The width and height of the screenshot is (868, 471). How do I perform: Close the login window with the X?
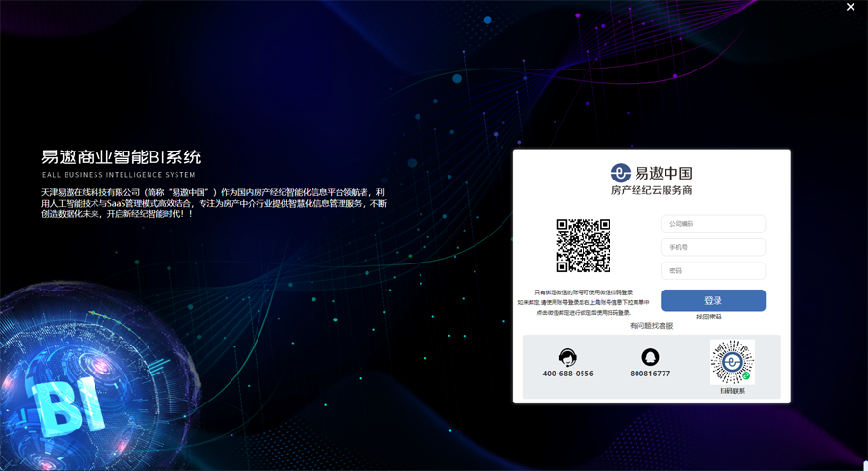[851, 7]
